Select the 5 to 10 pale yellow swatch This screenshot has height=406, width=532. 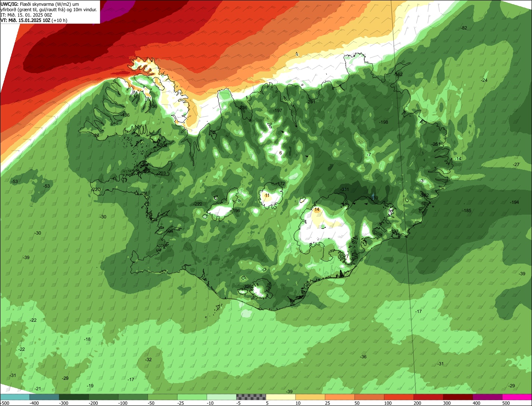[x=281, y=397]
